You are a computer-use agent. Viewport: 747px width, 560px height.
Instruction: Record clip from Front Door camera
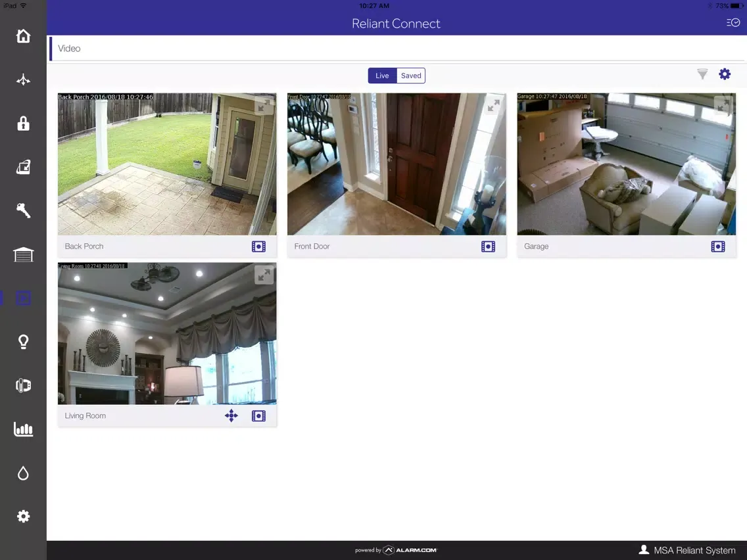click(489, 246)
